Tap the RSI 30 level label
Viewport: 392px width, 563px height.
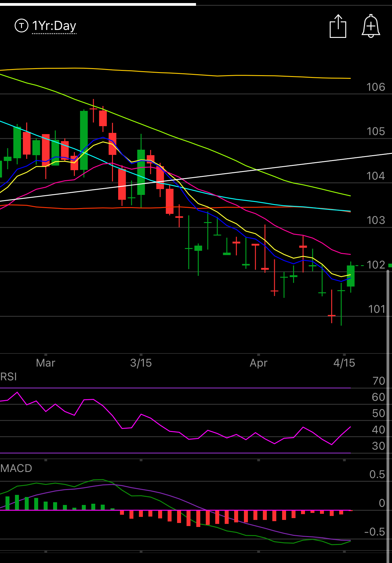coord(379,446)
